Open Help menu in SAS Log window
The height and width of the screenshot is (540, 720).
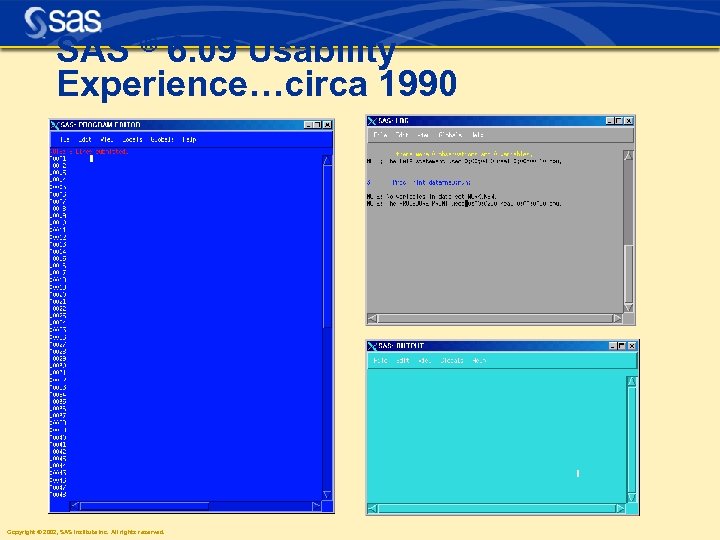478,135
